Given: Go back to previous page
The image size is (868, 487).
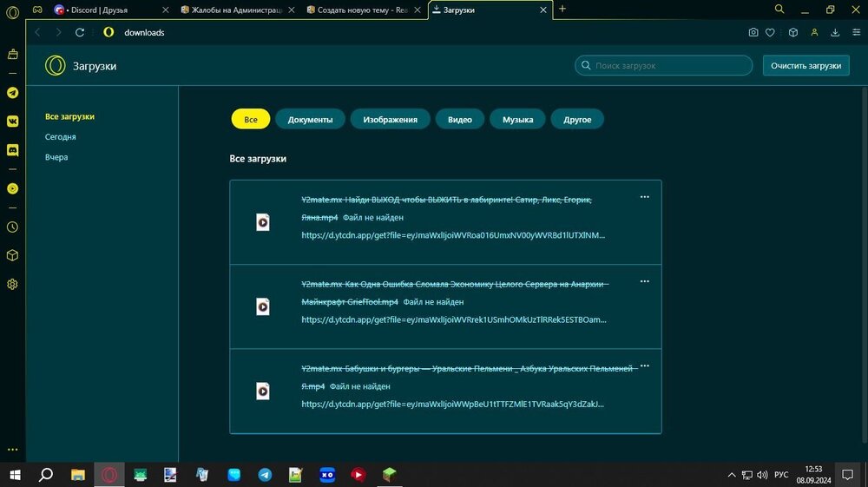Looking at the screenshot, I should point(37,32).
